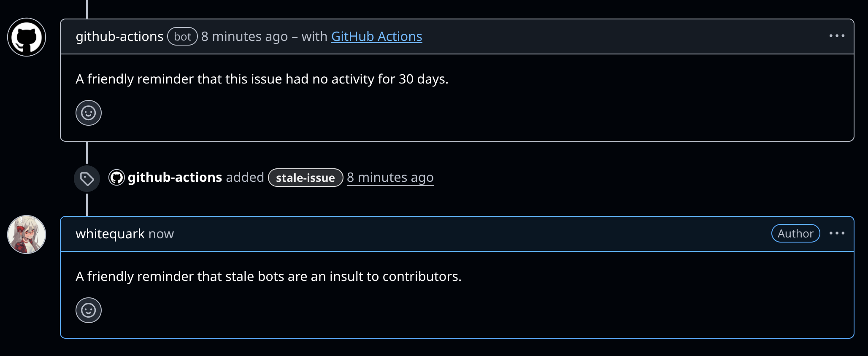Screen dimensions: 868x356
Task: Open the github-actions username in bot comment header
Action: click(119, 37)
